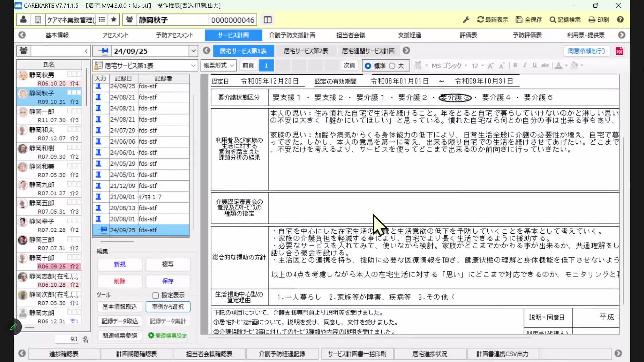644x362 pixels.
Task: Click the favorites star icon
Action: [x=114, y=20]
